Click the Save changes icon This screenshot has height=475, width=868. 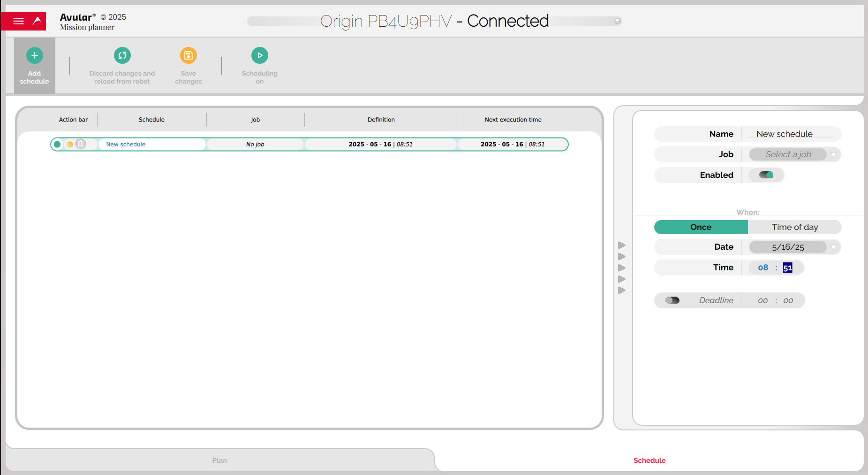pos(188,56)
